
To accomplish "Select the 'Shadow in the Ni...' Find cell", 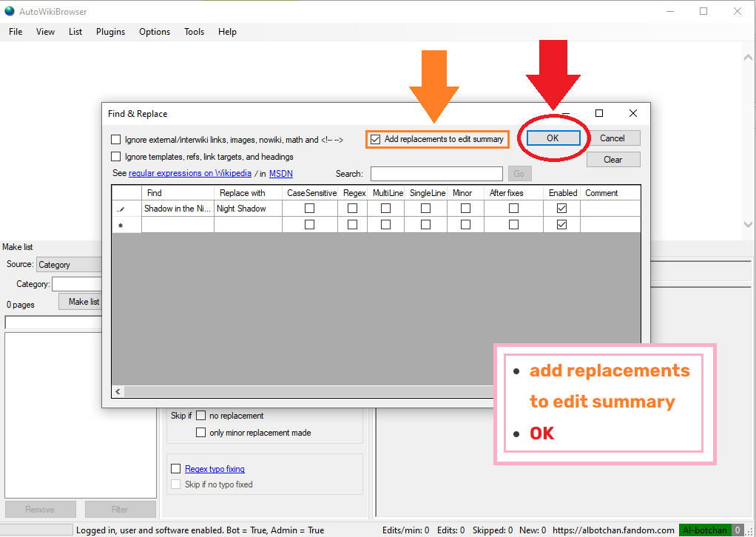I will pos(178,209).
